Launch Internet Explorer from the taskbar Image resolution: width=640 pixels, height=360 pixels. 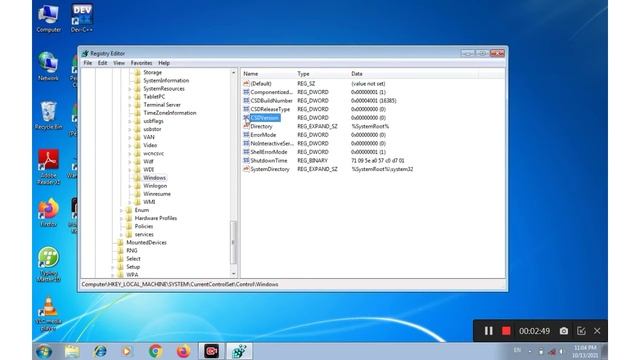[x=100, y=351]
